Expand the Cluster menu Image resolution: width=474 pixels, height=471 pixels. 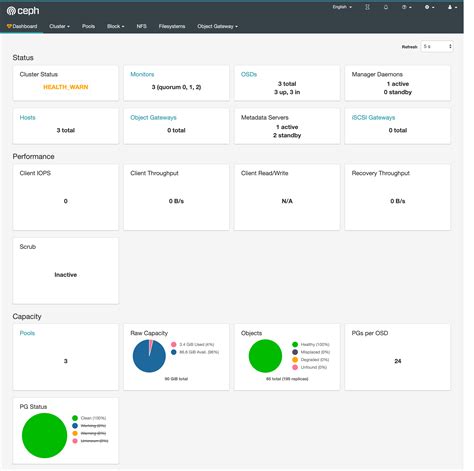[59, 26]
